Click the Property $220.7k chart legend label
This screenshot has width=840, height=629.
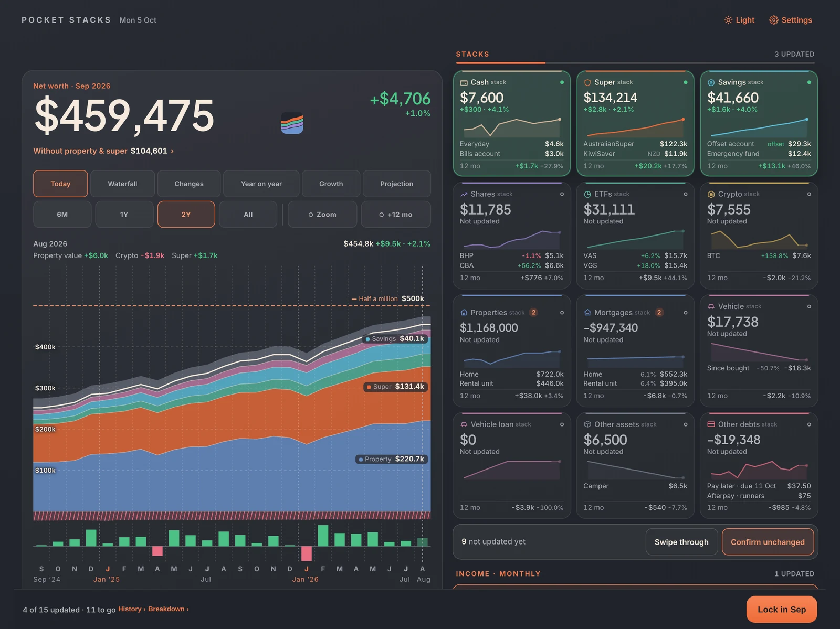tap(392, 459)
